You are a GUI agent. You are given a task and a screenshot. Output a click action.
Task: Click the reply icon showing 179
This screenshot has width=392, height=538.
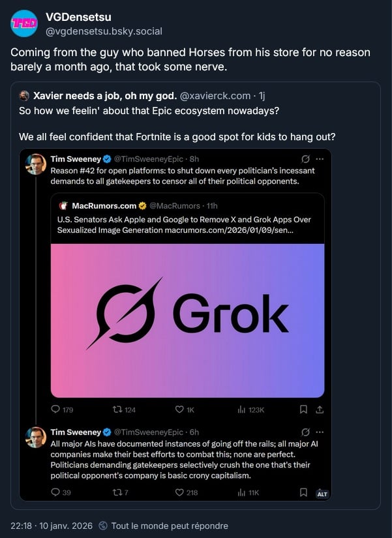tap(55, 410)
